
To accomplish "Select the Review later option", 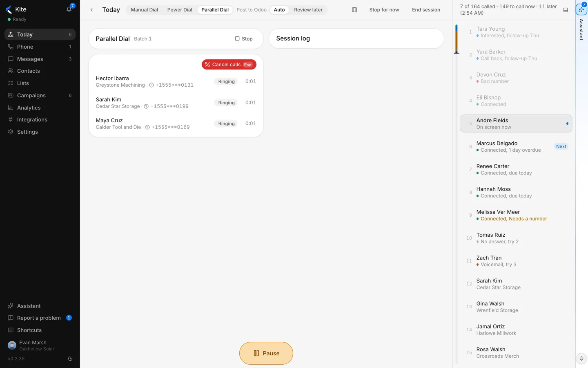I will 308,10.
